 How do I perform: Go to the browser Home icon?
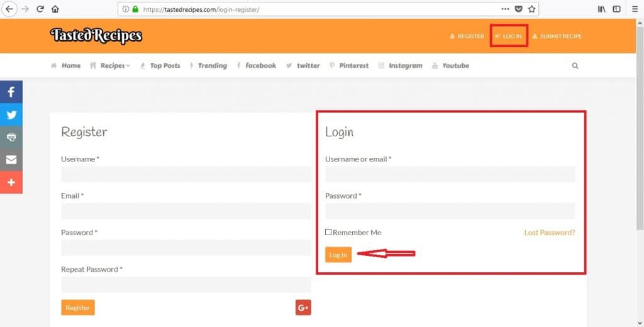coord(55,9)
